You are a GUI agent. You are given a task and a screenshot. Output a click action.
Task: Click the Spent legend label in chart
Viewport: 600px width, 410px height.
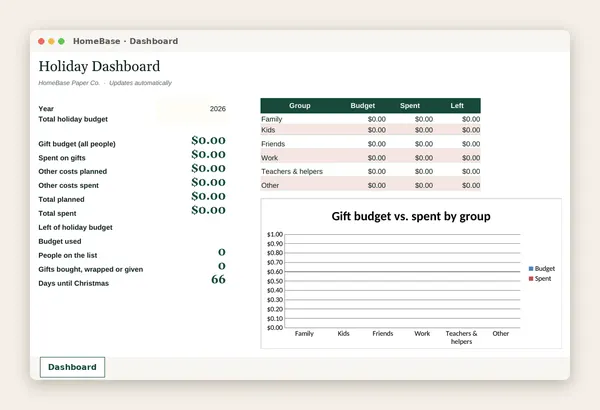(543, 279)
